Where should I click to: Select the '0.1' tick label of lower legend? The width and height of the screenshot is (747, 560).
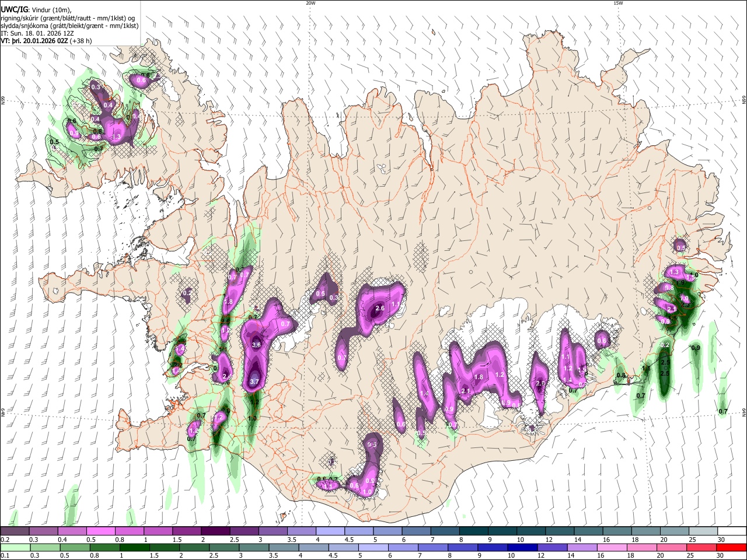click(x=5, y=555)
